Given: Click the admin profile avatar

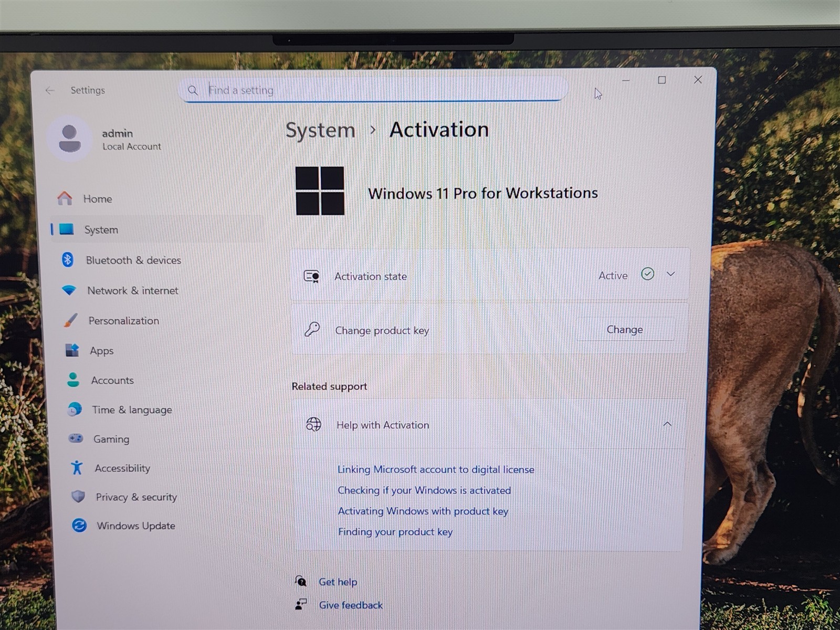Looking at the screenshot, I should click(x=70, y=139).
